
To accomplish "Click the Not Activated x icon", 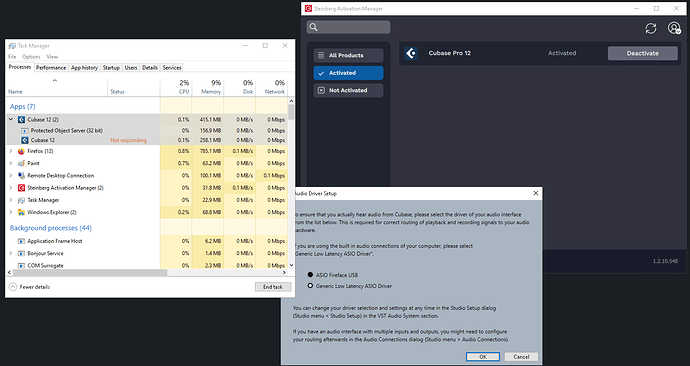I will (x=321, y=90).
